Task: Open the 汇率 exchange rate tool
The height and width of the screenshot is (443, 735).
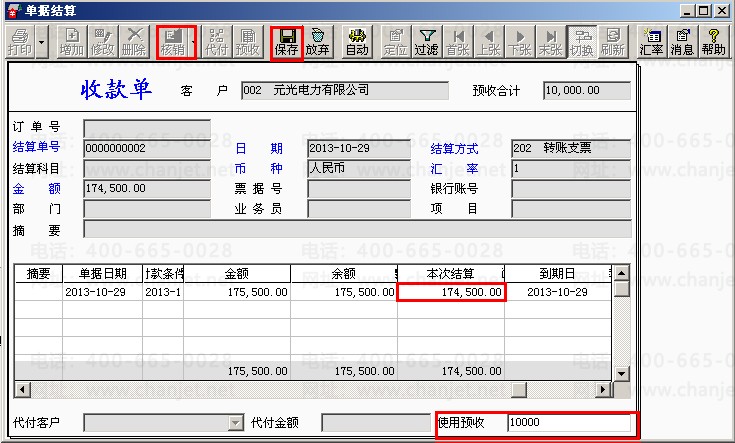Action: point(652,42)
